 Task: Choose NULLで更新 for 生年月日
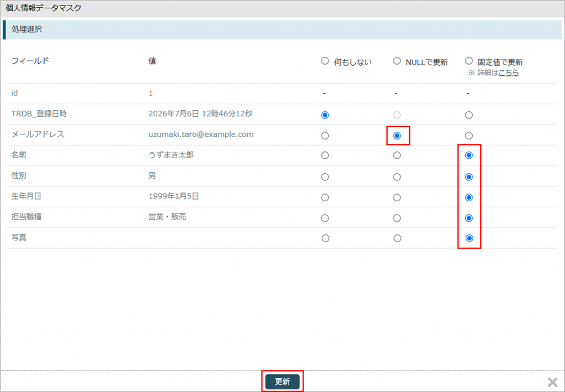(x=397, y=197)
